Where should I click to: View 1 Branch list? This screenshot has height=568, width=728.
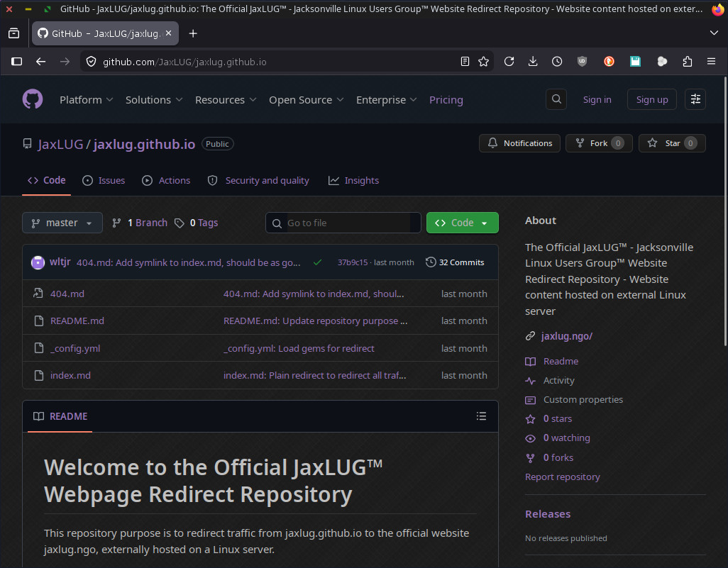[140, 223]
